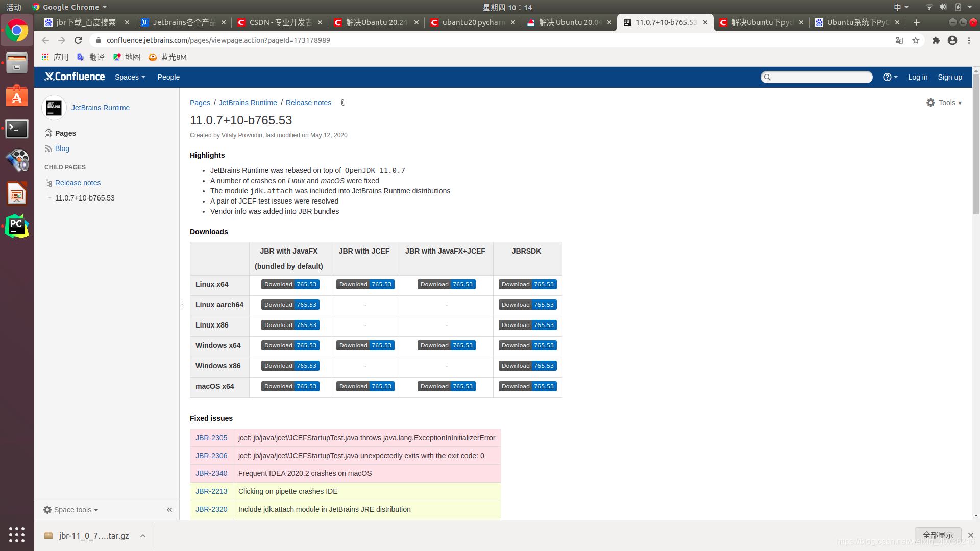Image resolution: width=980 pixels, height=551 pixels.
Task: Open issue JBR-2213
Action: [x=211, y=491]
